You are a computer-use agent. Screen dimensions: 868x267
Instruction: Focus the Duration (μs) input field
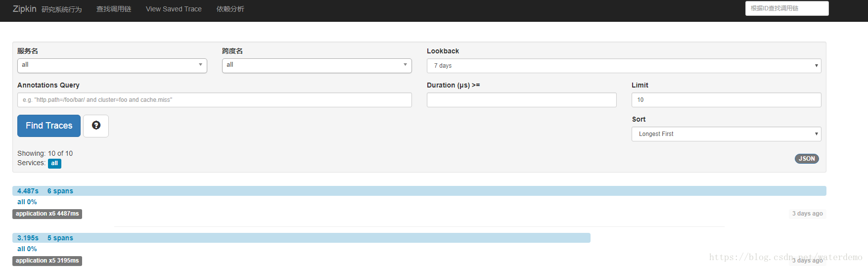(x=521, y=100)
